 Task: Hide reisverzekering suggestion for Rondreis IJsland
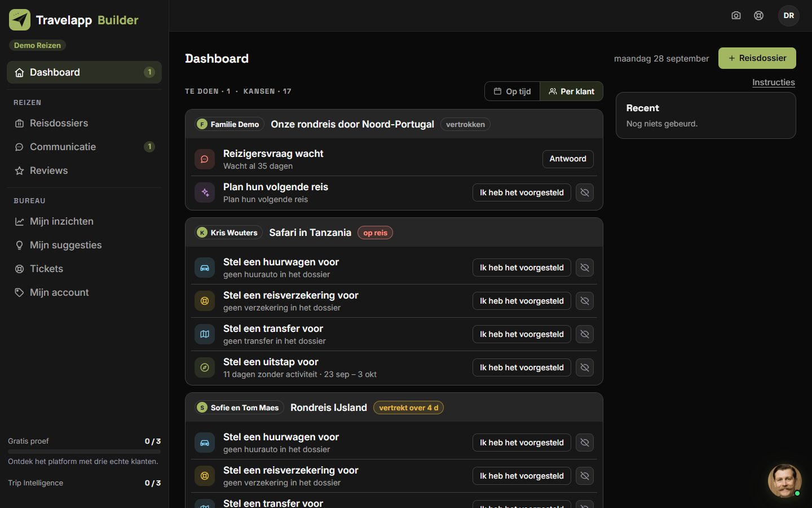[x=585, y=476]
